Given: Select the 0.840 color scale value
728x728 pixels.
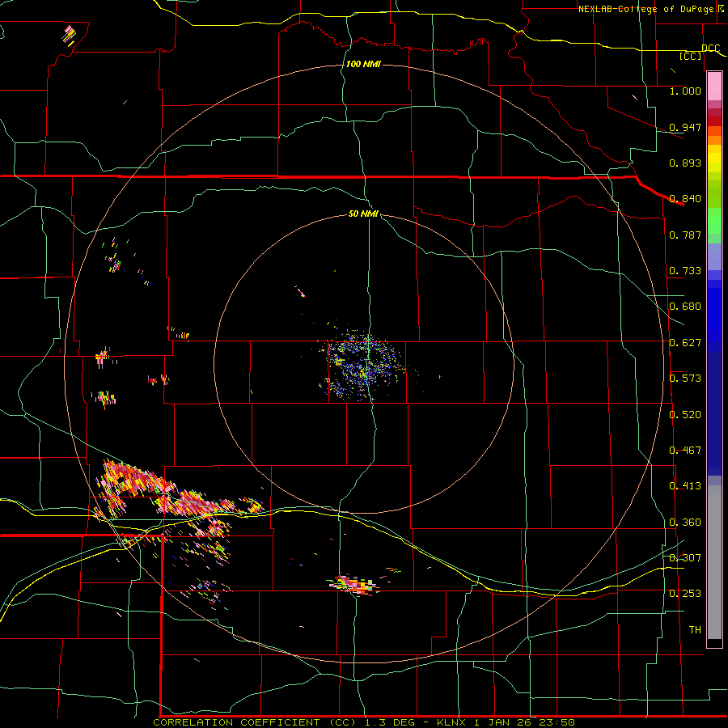Looking at the screenshot, I should [685, 199].
